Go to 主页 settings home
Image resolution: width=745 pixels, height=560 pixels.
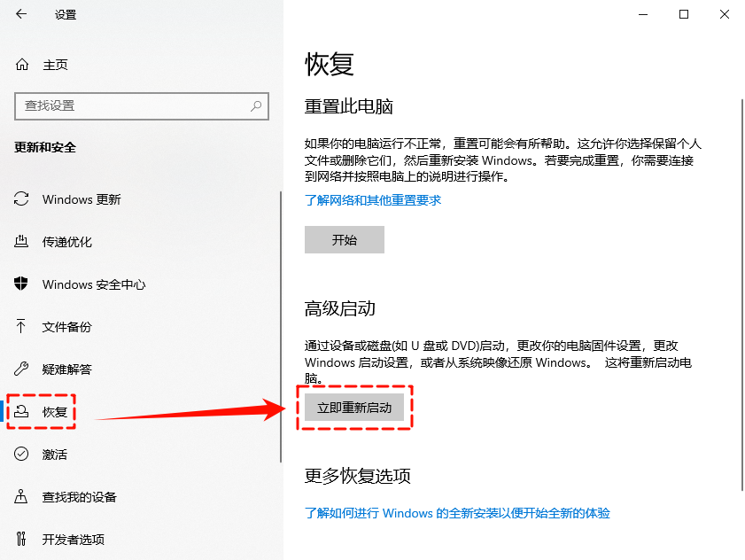pos(55,65)
